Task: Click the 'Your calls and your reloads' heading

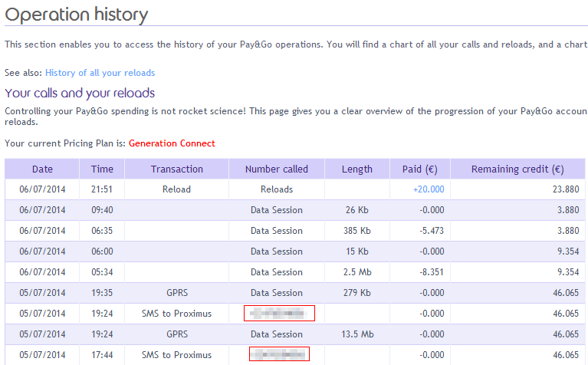Action: 80,94
